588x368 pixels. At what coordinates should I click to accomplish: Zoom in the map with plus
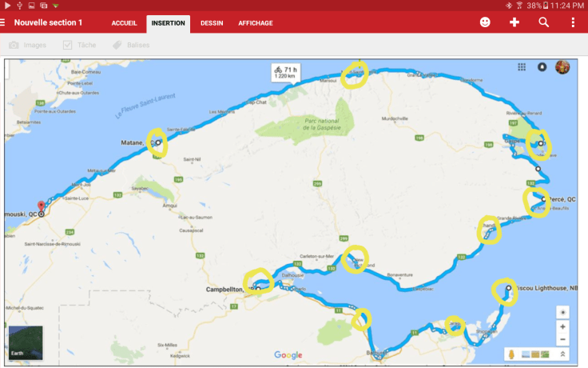(x=563, y=326)
